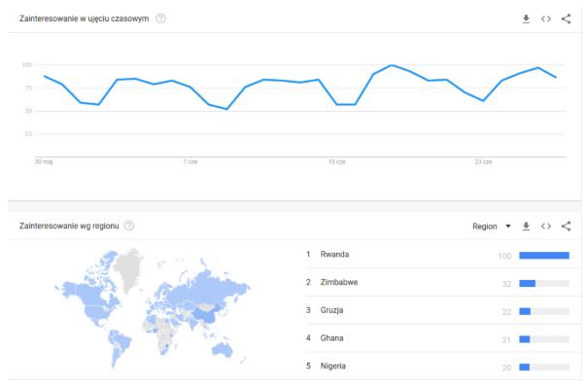Screen dimensions: 588x386
Task: Share the interest by region panel
Action: coord(566,227)
